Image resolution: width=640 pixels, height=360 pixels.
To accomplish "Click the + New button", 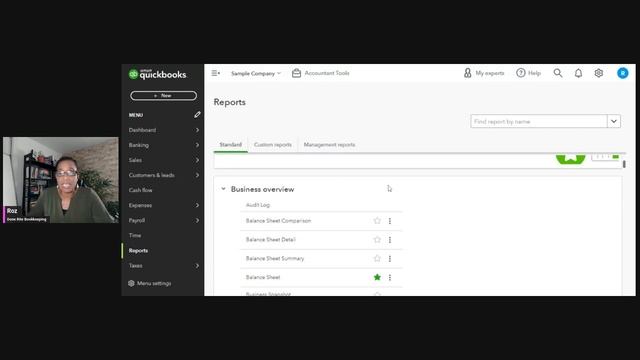I will pos(163,96).
